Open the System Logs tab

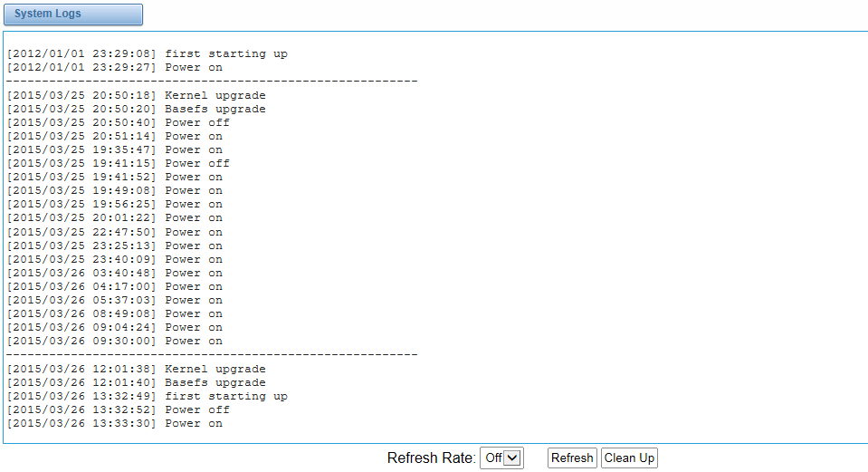point(73,14)
